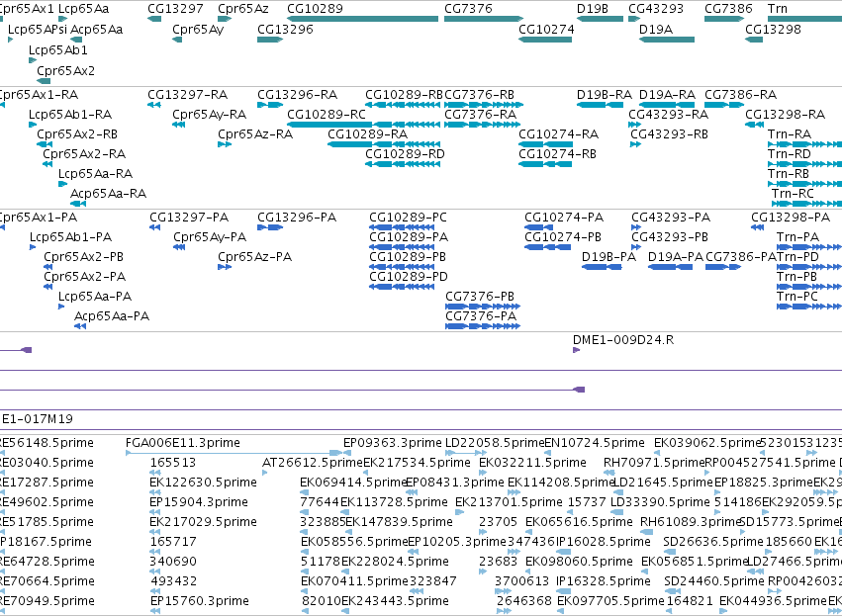Click the CG13297-PA protein label
842x616 pixels.
coord(189,218)
